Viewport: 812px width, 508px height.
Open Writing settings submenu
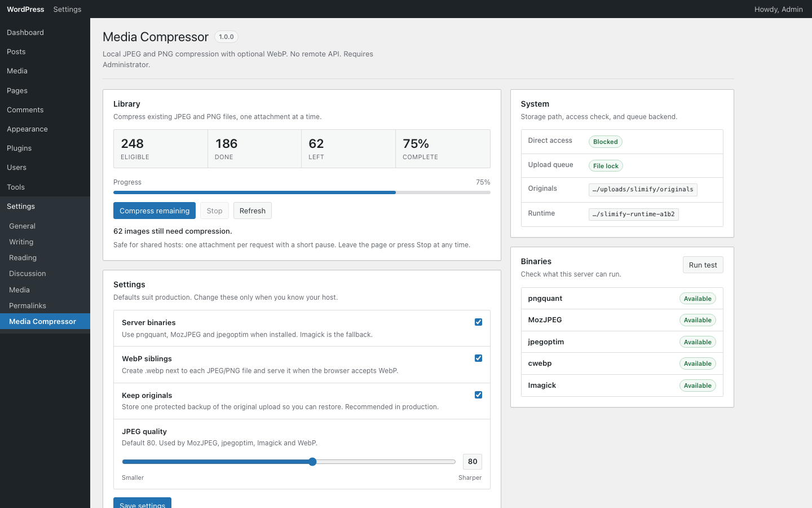pyautogui.click(x=45, y=242)
